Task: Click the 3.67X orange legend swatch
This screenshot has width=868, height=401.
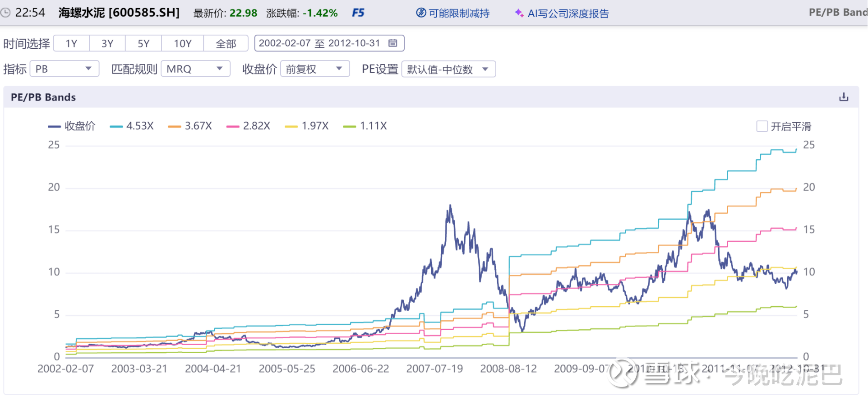Action: [175, 127]
